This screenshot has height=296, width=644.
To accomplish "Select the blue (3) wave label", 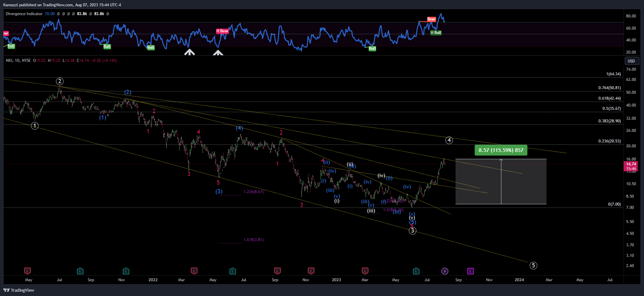I will (219, 191).
